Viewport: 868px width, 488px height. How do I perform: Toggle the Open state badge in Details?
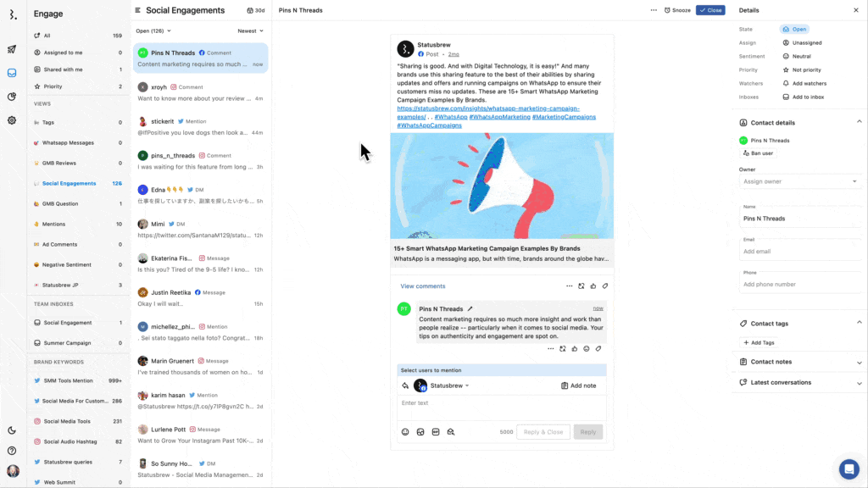[x=794, y=29]
